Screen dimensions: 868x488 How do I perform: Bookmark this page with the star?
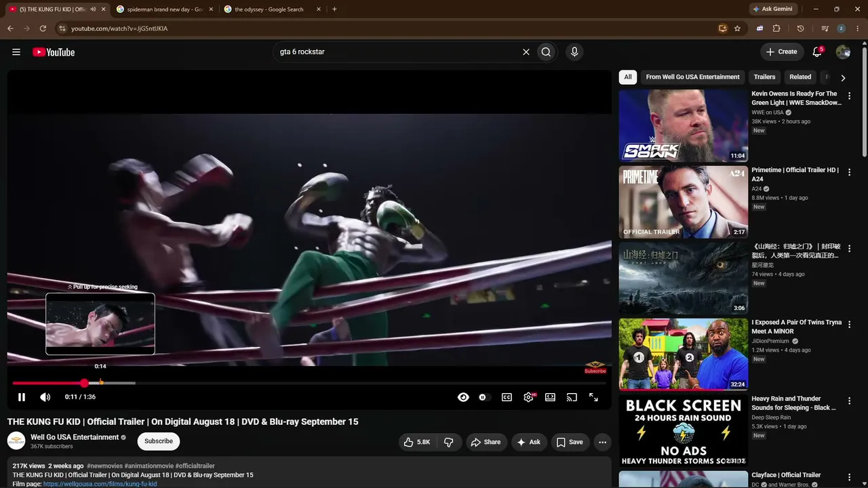coord(737,28)
